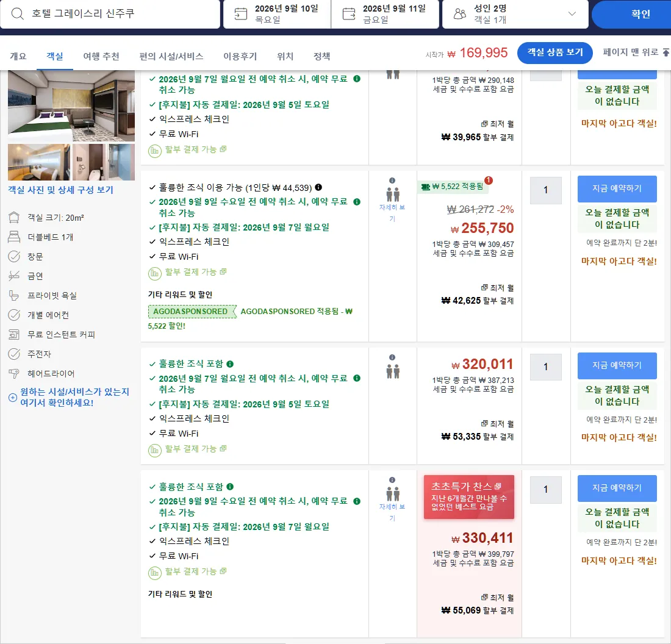Image resolution: width=671 pixels, height=644 pixels.
Task: Click the external-link icon beside 초초특가 찬스
Action: [498, 487]
